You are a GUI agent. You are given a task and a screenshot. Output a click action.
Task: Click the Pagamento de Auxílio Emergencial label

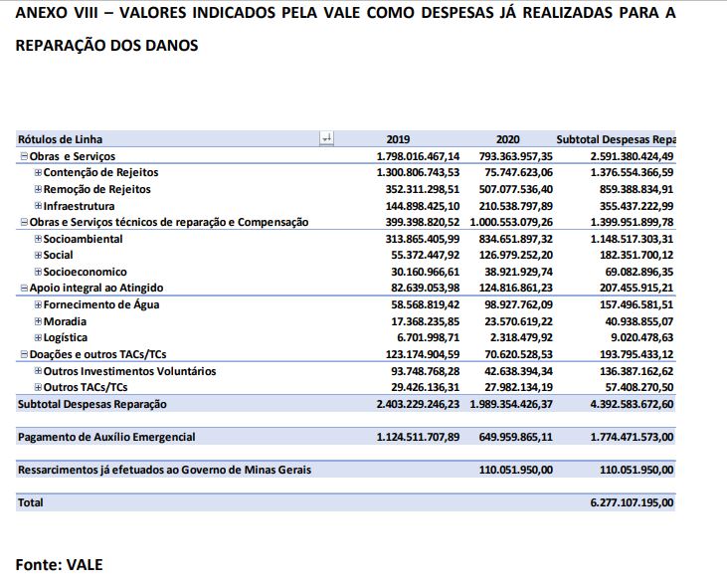(x=106, y=437)
